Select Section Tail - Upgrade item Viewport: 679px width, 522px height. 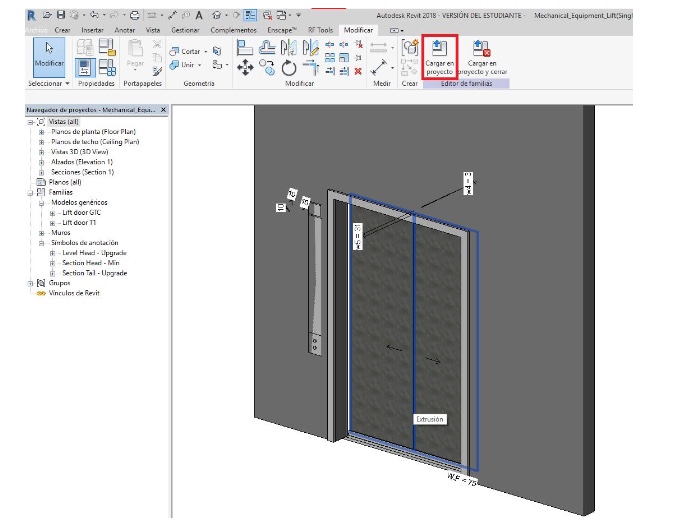(95, 273)
